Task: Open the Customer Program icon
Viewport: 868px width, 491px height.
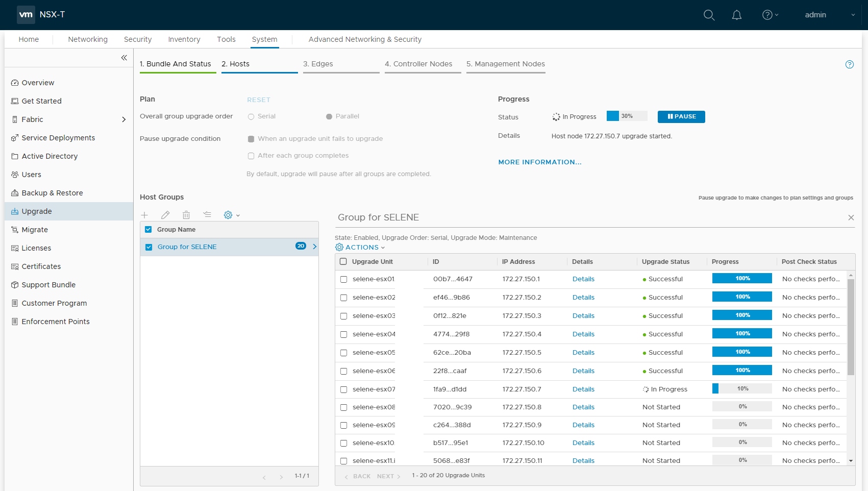Action: click(15, 303)
